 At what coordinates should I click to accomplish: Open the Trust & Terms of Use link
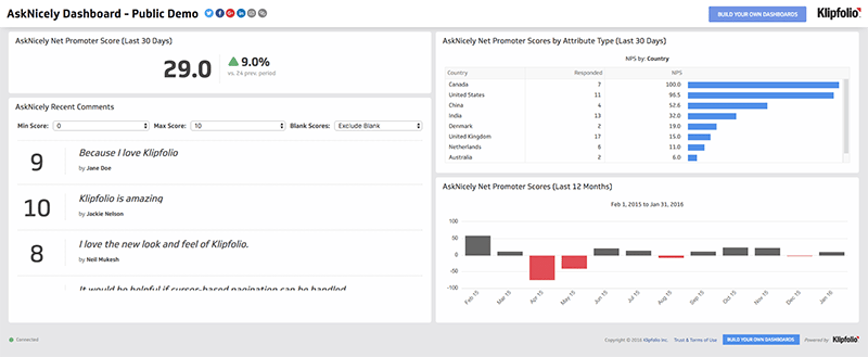click(695, 340)
